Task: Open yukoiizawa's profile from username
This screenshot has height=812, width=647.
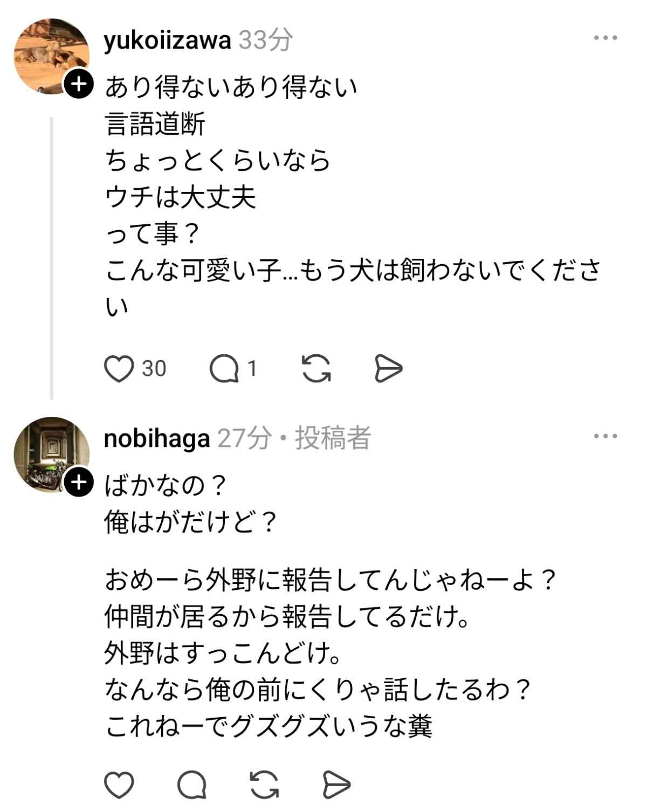Action: pyautogui.click(x=167, y=40)
